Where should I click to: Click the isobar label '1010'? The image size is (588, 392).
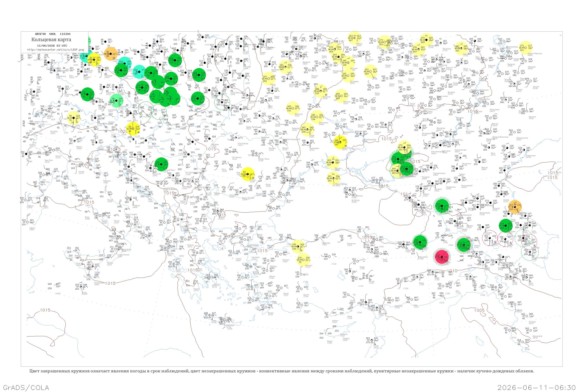click(452, 271)
